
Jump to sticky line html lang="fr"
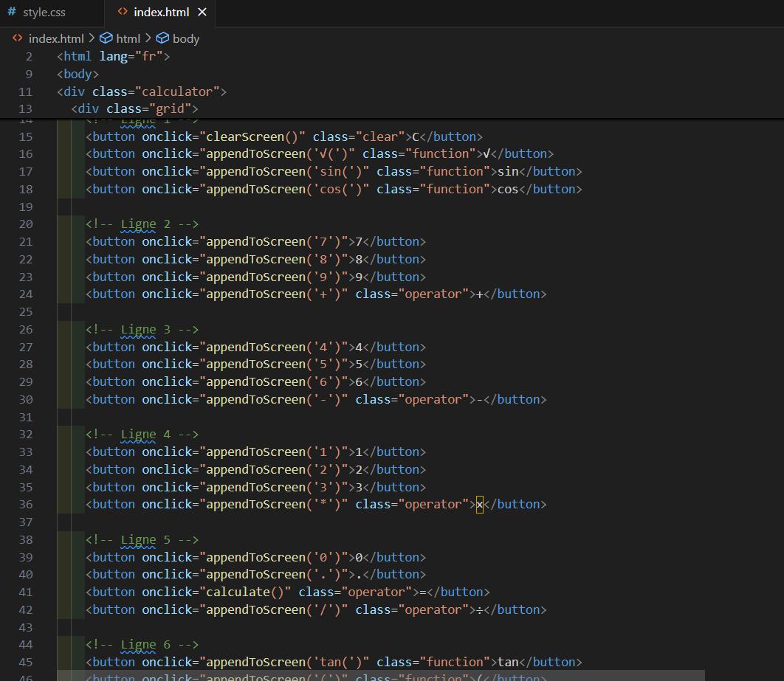(113, 56)
